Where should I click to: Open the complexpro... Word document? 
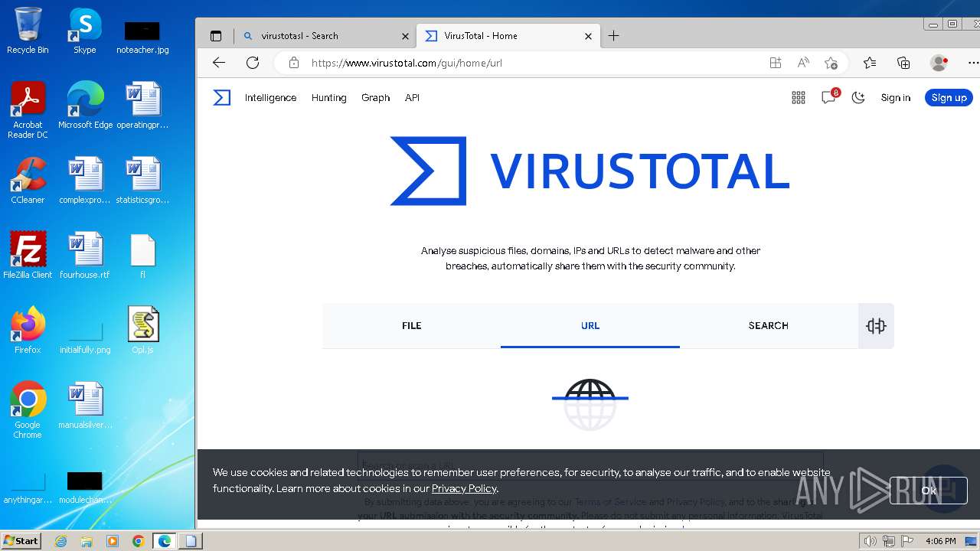click(85, 181)
